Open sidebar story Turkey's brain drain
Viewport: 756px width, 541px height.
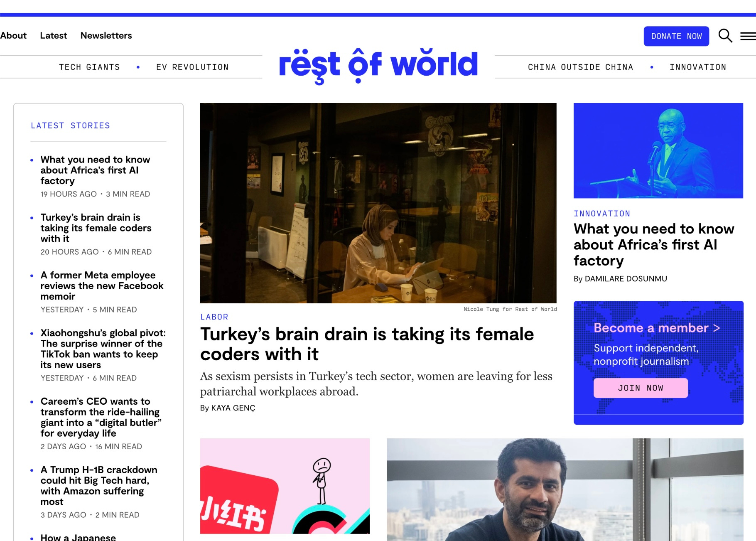96,228
